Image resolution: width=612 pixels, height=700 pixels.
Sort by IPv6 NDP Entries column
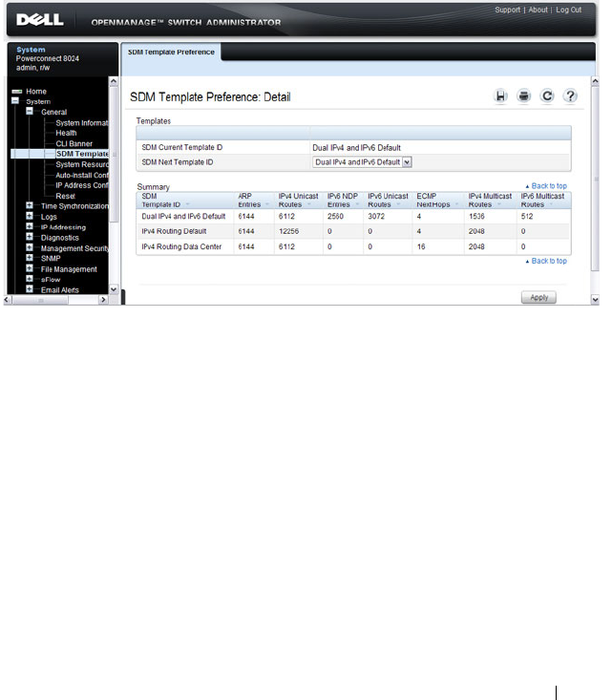(343, 201)
